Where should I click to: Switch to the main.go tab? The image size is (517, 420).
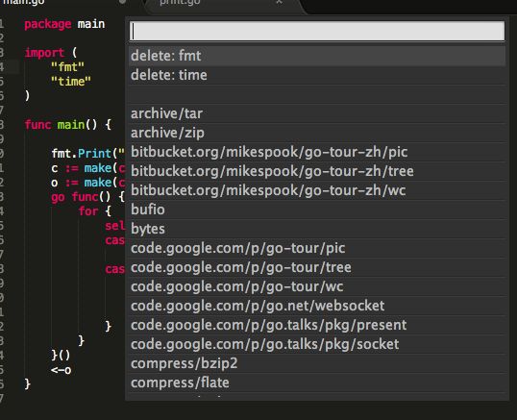point(24,2)
